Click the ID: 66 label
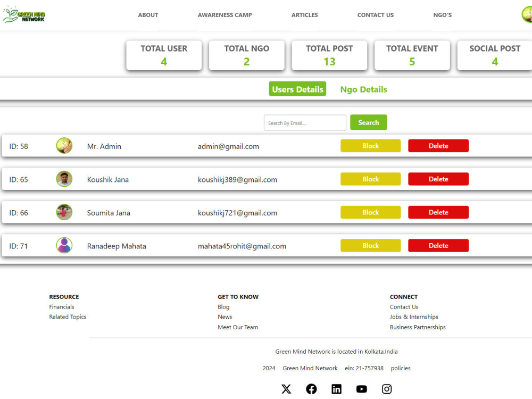Screen dimensions: 532x399 [x=19, y=213]
